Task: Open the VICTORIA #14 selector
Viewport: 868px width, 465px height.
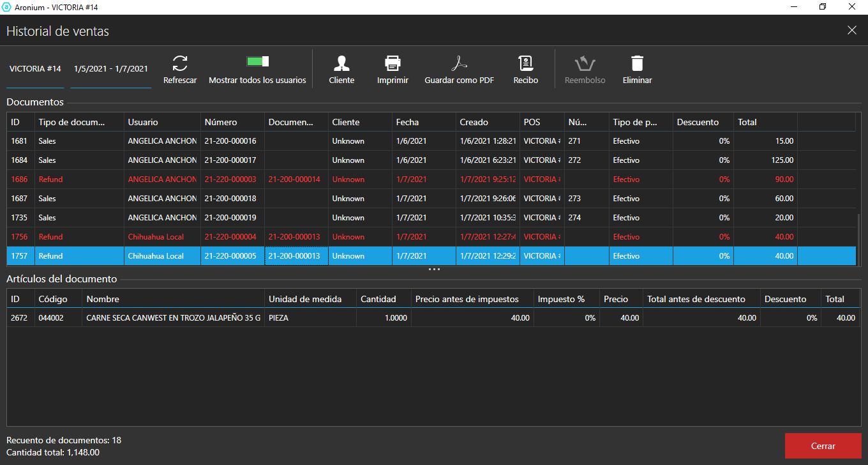Action: click(35, 69)
